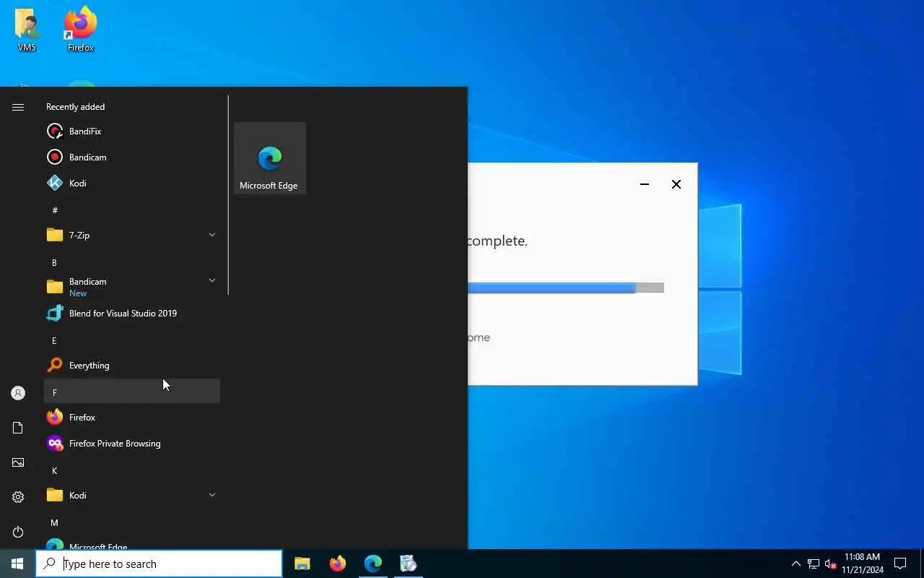This screenshot has width=924, height=578.
Task: Open Firefox from the taskbar
Action: coord(338,564)
